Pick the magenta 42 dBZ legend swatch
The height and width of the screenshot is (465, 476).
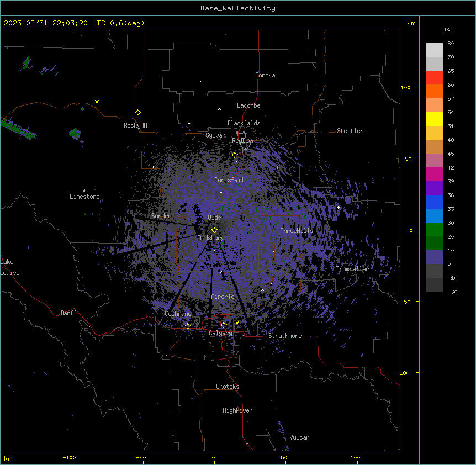click(434, 174)
